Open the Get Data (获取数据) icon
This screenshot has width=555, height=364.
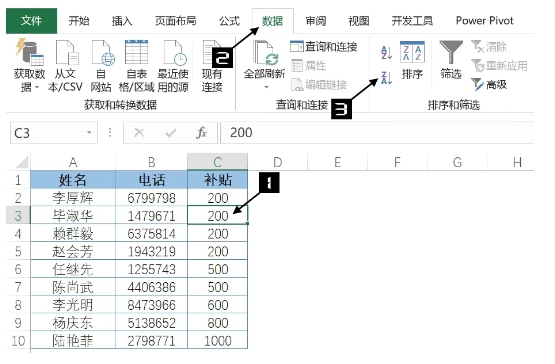tap(29, 52)
